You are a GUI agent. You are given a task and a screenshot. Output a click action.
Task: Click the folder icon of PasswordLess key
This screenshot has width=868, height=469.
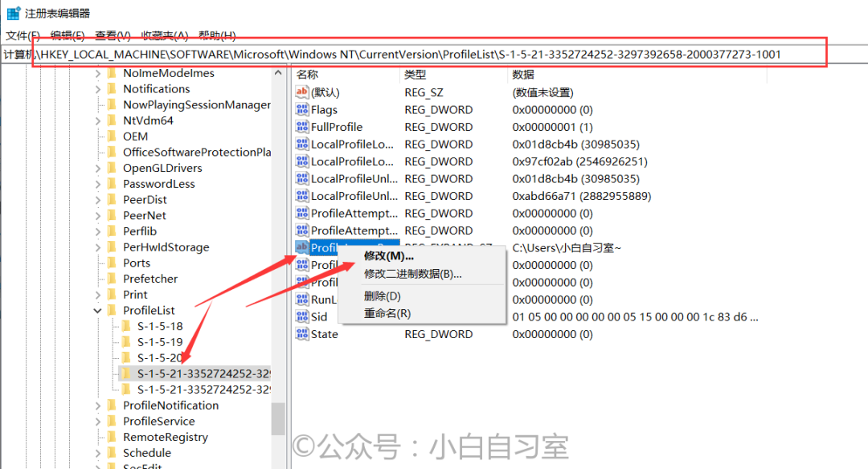click(x=113, y=184)
